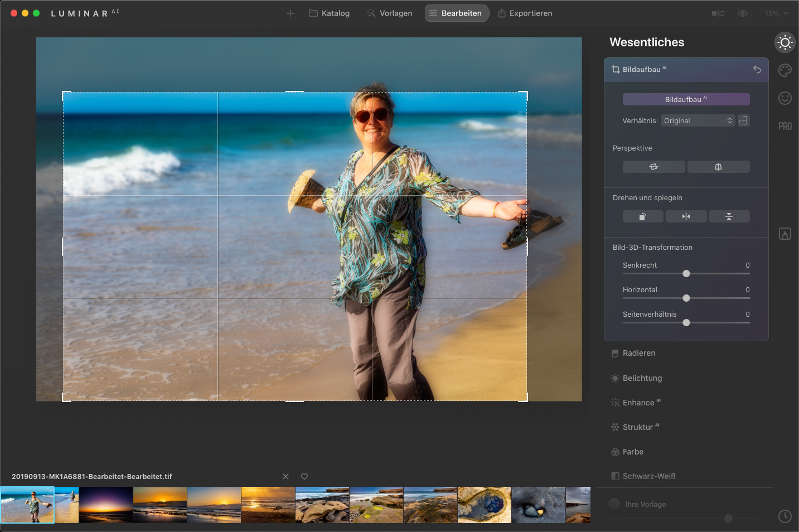Viewport: 799px width, 532px height.
Task: Open the edit history clock icon
Action: click(x=785, y=516)
